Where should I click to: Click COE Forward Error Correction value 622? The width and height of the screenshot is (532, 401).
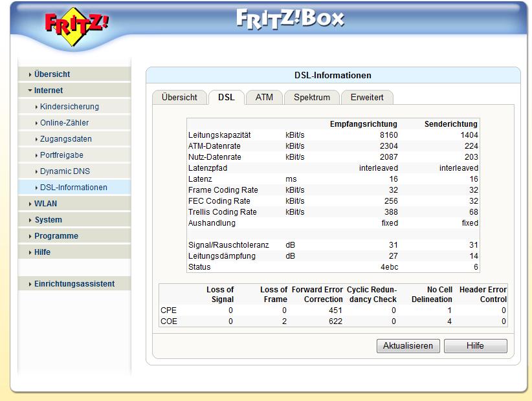click(x=335, y=321)
